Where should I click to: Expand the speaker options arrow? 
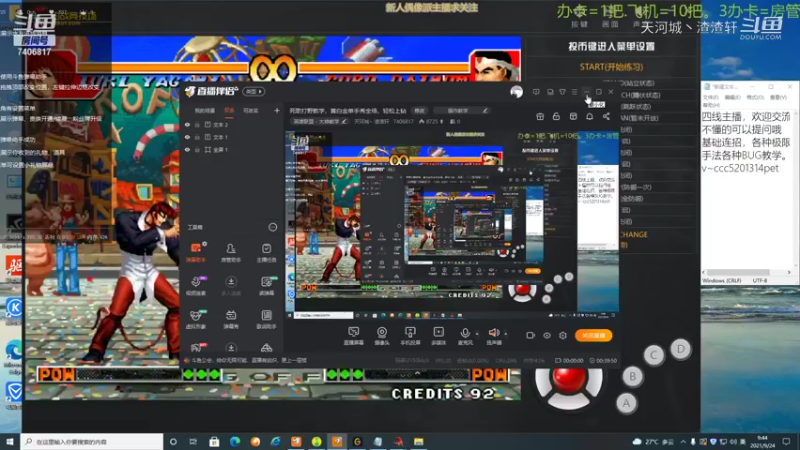[506, 334]
